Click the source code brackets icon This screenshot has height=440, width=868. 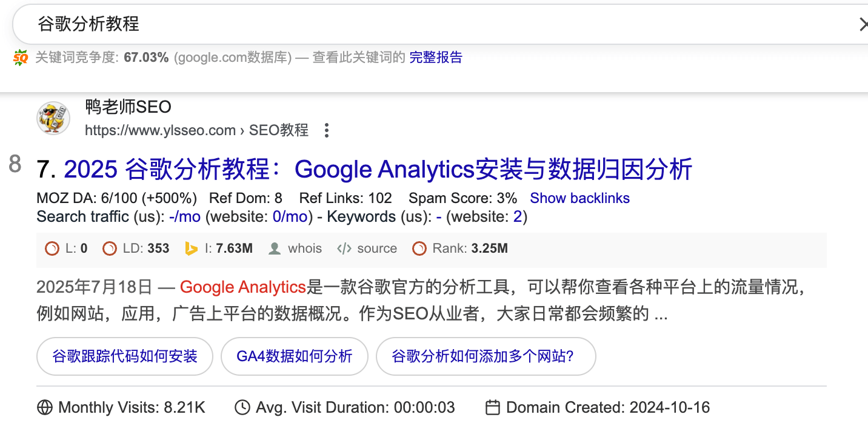344,248
